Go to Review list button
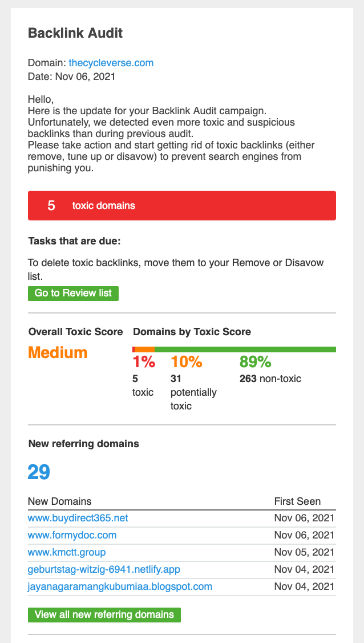The width and height of the screenshot is (364, 643). 74,293
